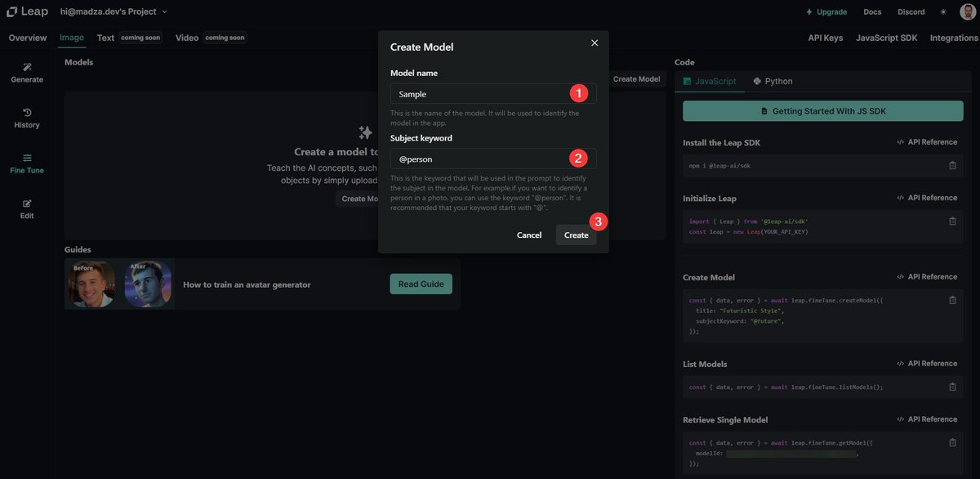Copy the Initialize Leap code snippet
The height and width of the screenshot is (479, 980).
[952, 221]
